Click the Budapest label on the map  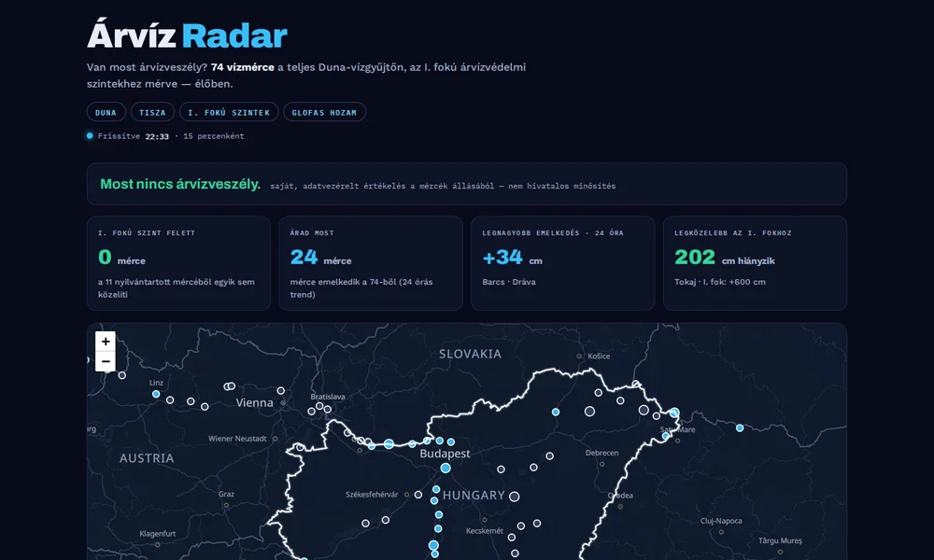coord(445,454)
